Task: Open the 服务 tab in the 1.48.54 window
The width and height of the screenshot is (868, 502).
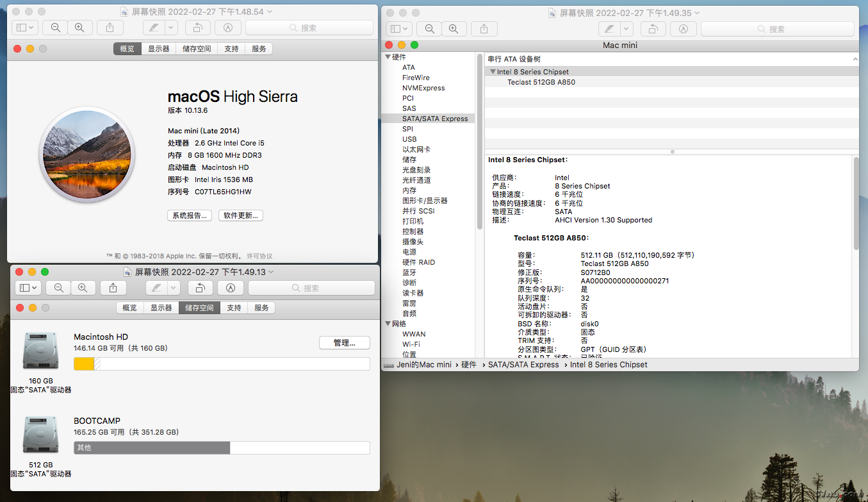Action: click(259, 49)
